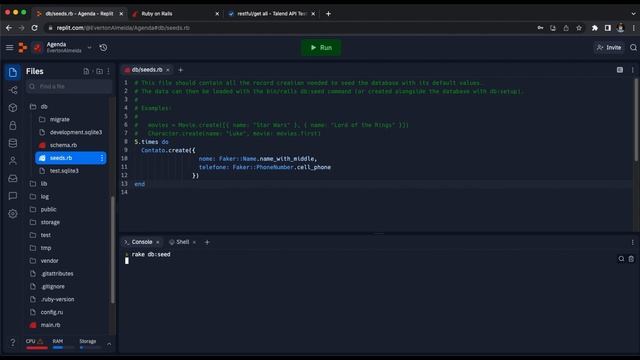Add new console pane tab

tap(207, 242)
